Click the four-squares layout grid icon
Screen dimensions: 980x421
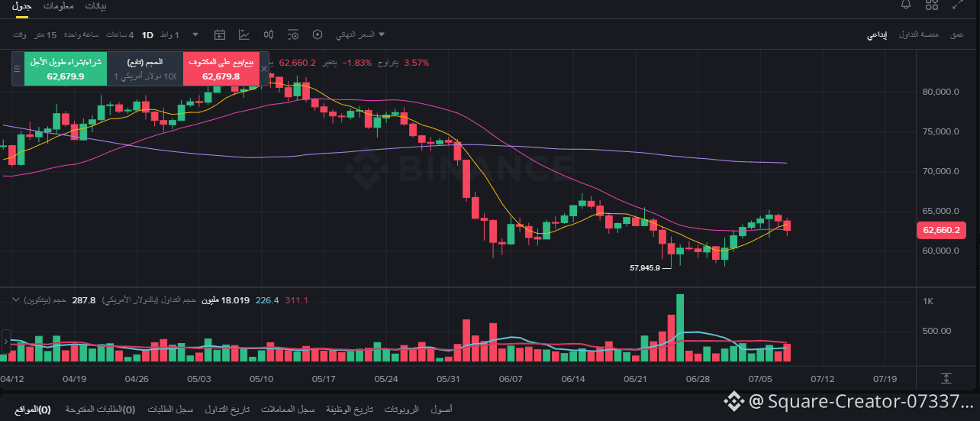click(x=932, y=5)
